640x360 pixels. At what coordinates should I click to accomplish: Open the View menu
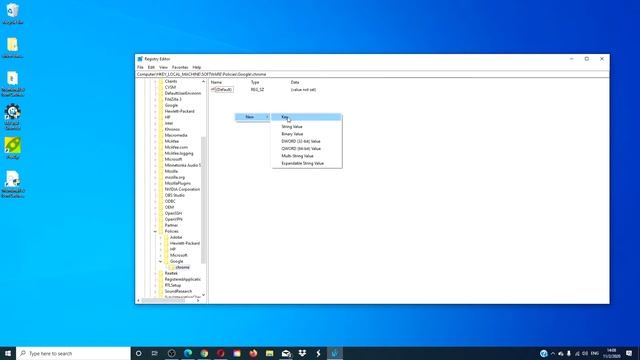click(x=163, y=67)
